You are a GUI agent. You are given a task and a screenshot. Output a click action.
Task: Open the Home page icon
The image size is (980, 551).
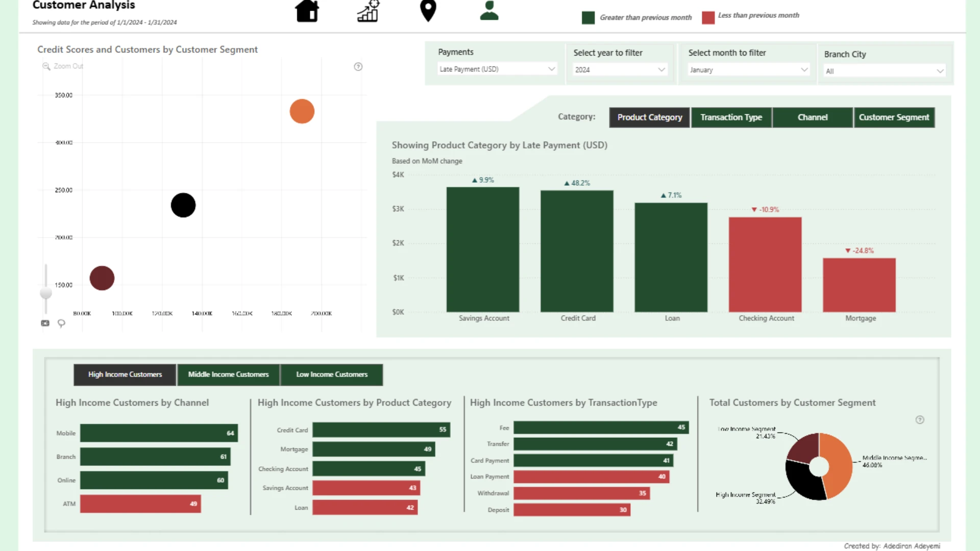307,11
